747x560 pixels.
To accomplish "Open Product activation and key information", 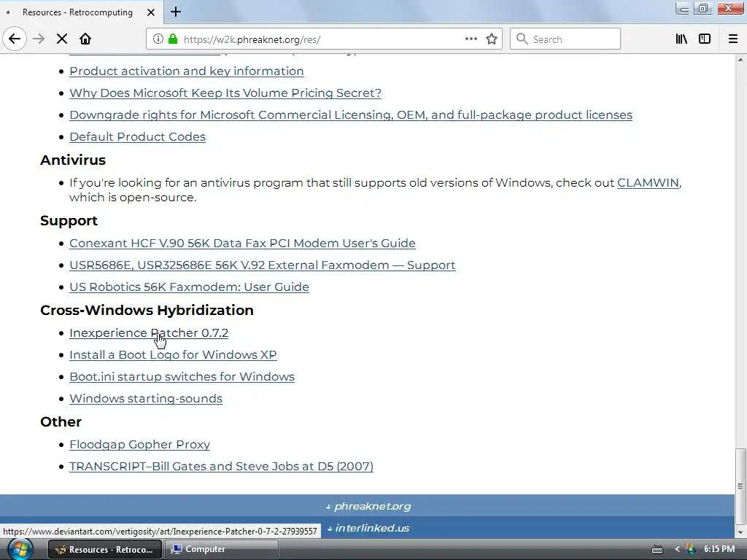I will click(186, 71).
